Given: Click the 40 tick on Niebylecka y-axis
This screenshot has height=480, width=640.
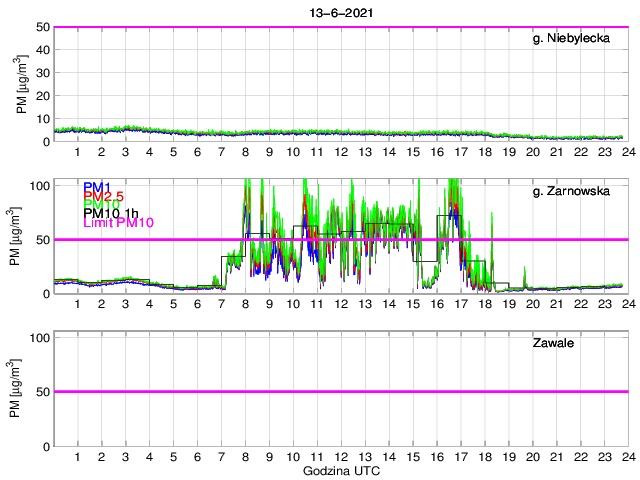Looking at the screenshot, I should [x=43, y=50].
